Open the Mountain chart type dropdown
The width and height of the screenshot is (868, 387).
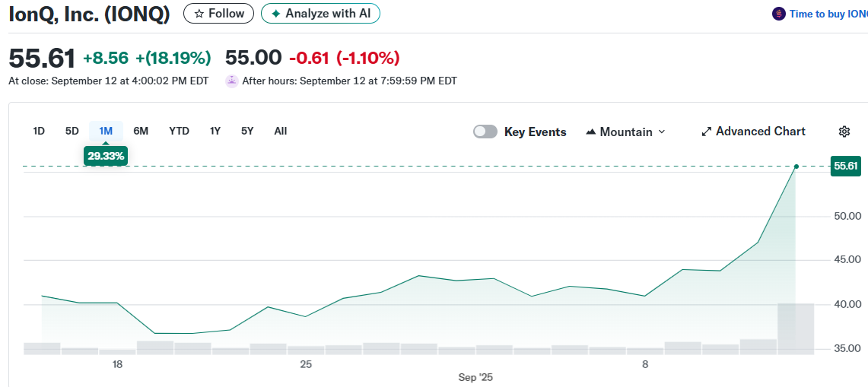625,132
